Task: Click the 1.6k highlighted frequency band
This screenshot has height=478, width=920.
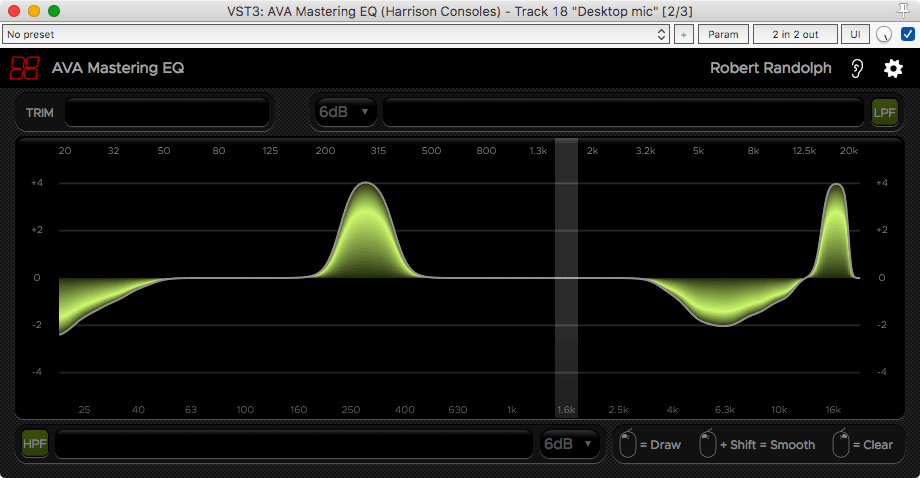Action: [566, 278]
